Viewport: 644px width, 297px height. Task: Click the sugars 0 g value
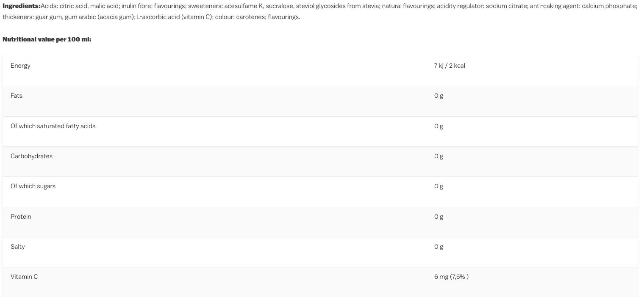439,186
